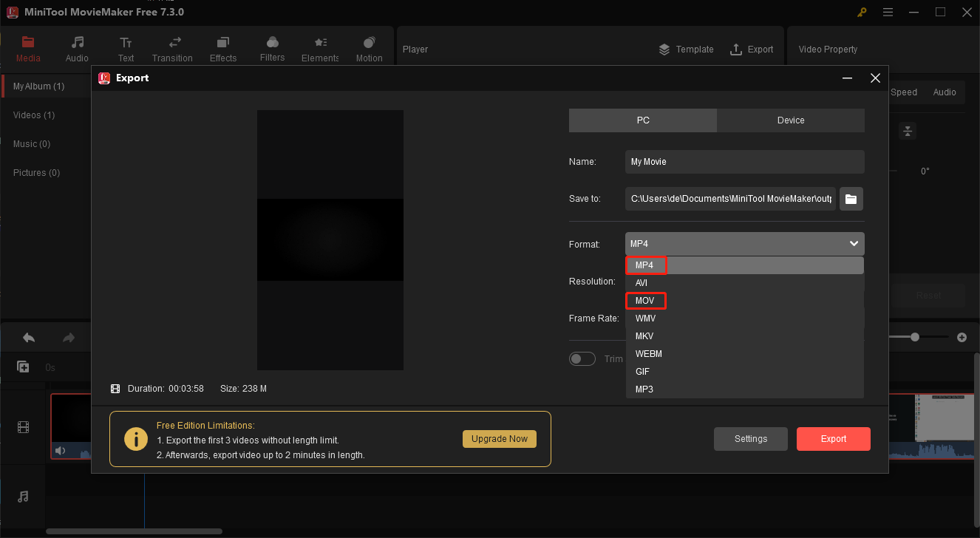Open the Media tab

click(x=28, y=49)
